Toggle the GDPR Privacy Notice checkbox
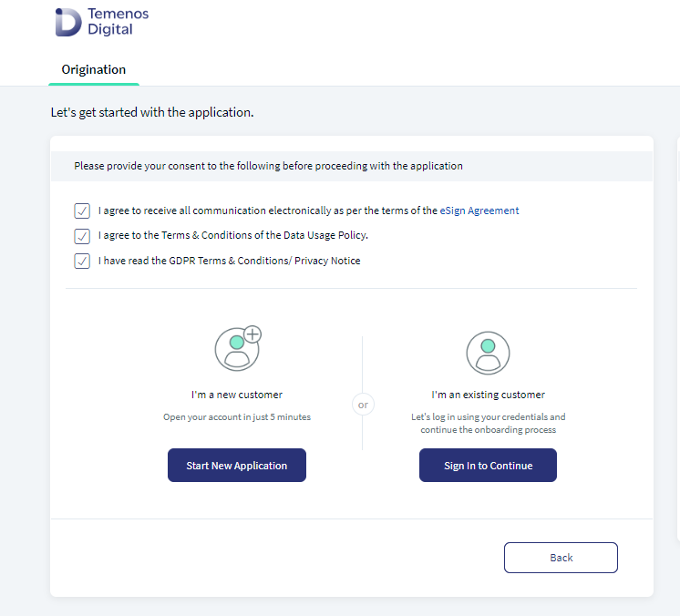 coord(82,261)
